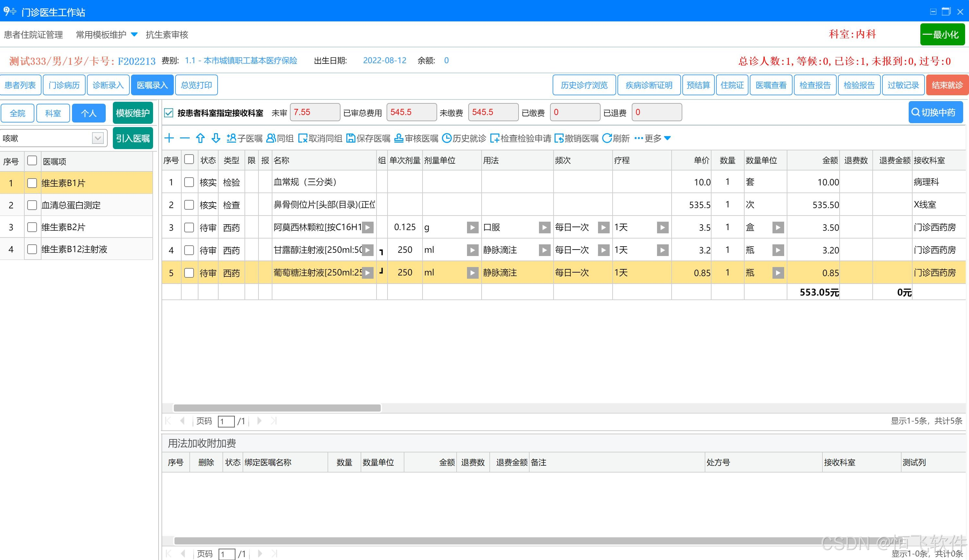
Task: Click the 审核医嘱 stamp icon
Action: pyautogui.click(x=399, y=138)
